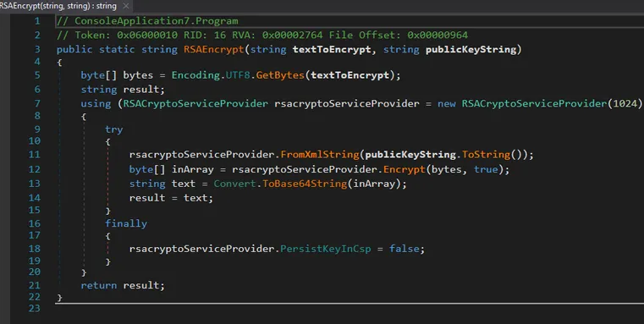Click 'return result;' on line 21

tap(123, 285)
